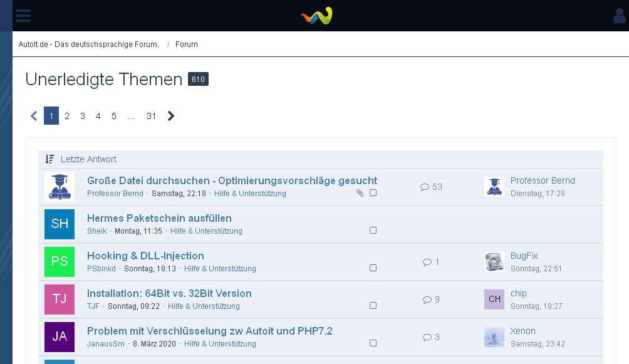Go to next page with right chevron
Screen dimensions: 629x364
tap(171, 116)
